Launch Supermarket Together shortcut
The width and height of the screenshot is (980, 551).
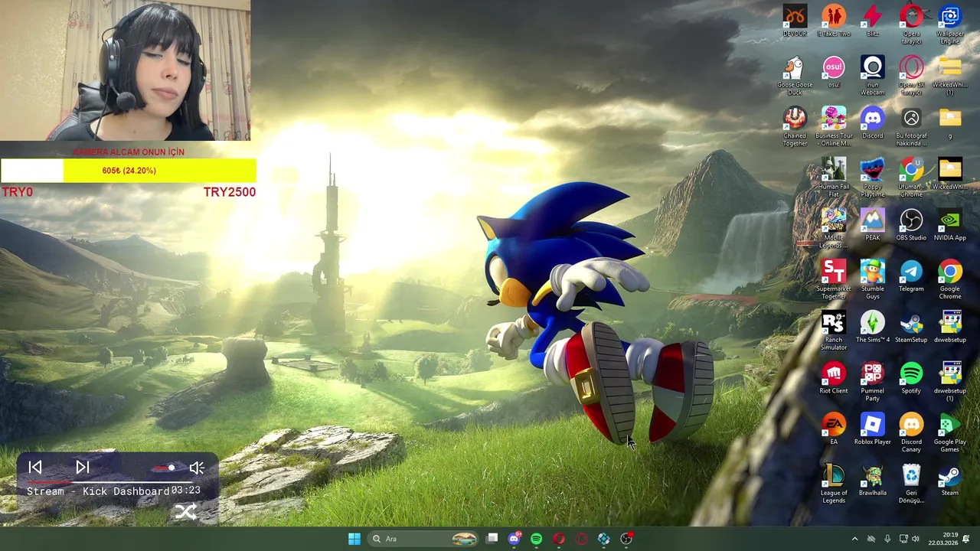(834, 279)
